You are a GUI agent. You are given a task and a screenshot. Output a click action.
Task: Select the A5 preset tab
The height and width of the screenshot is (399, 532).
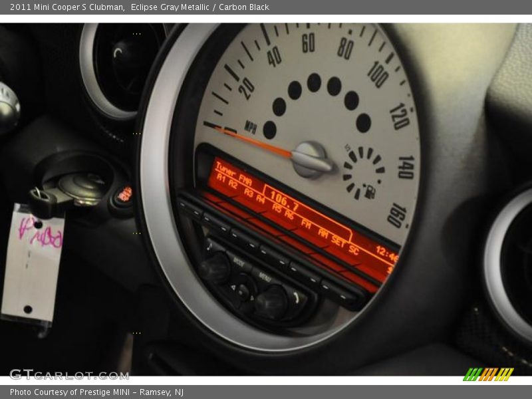[277, 208]
